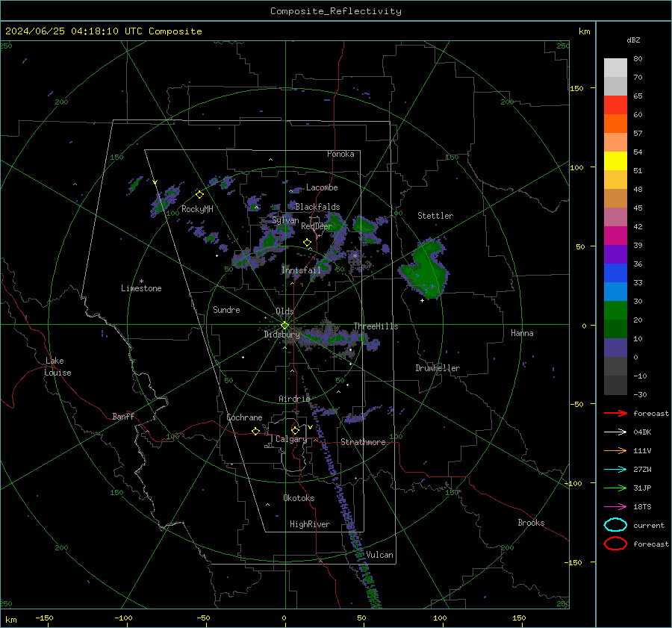Click the Sundre town label
This screenshot has height=628, width=672.
226,310
